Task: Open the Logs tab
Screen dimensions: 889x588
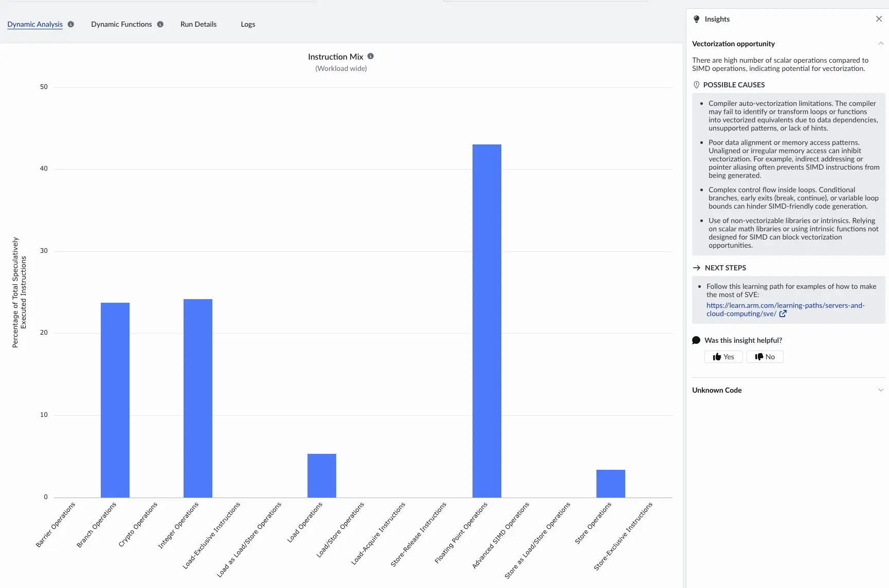Action: [248, 24]
